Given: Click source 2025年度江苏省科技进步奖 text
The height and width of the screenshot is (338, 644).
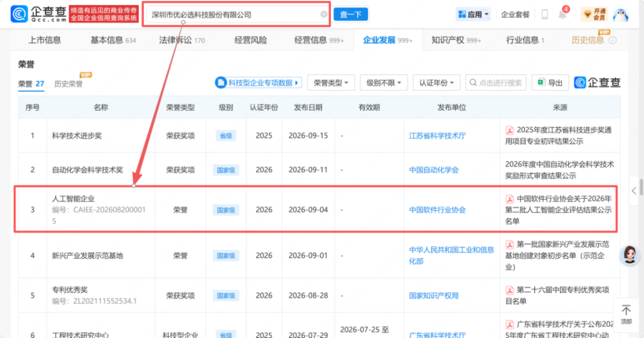Looking at the screenshot, I should click(x=559, y=136).
